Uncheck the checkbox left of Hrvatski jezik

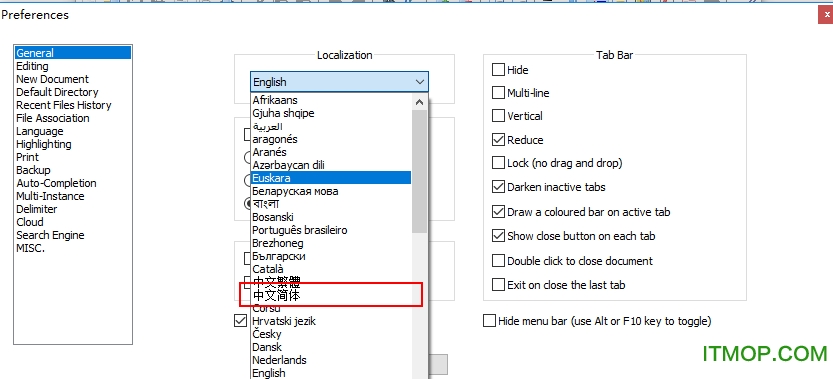click(240, 321)
